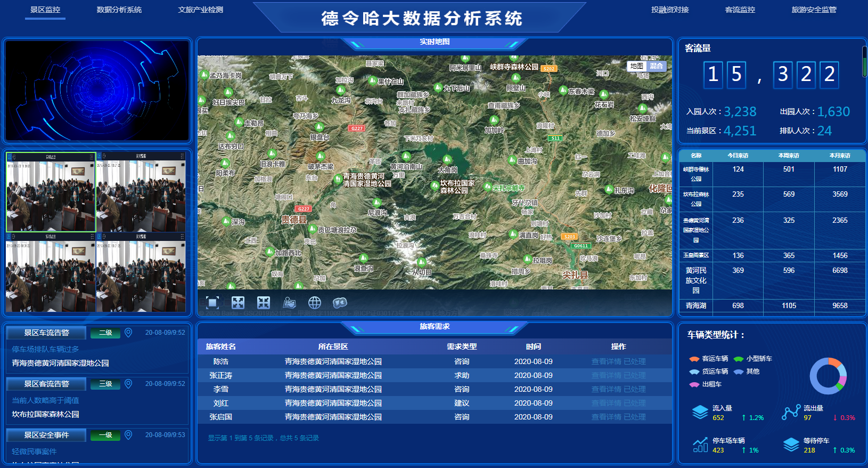Open the 景区监控 tab
Screen dimensions: 868x468
(x=45, y=10)
